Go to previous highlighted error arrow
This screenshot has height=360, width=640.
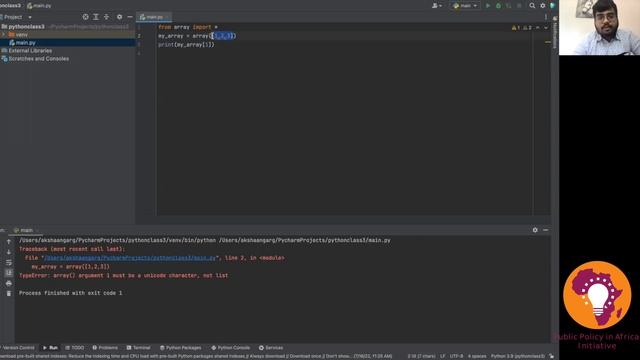(538, 28)
